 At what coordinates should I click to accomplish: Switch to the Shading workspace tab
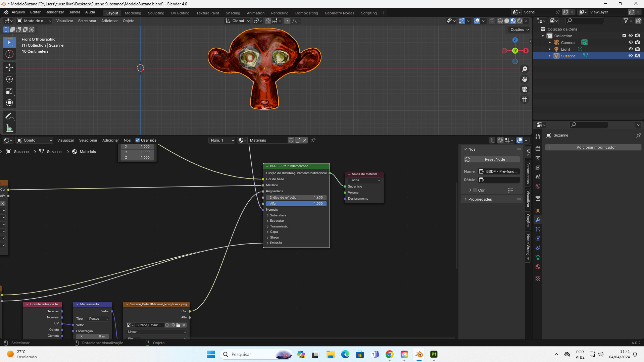point(233,13)
